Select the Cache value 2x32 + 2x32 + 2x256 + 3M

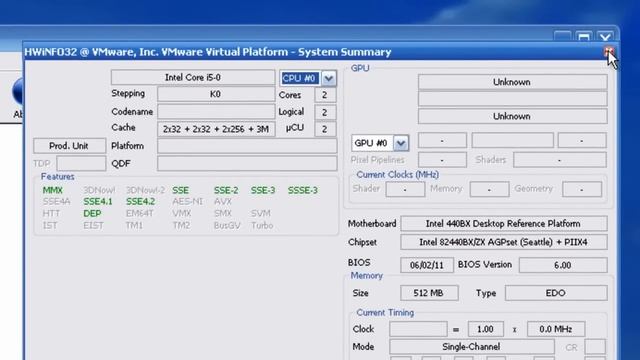(x=216, y=129)
